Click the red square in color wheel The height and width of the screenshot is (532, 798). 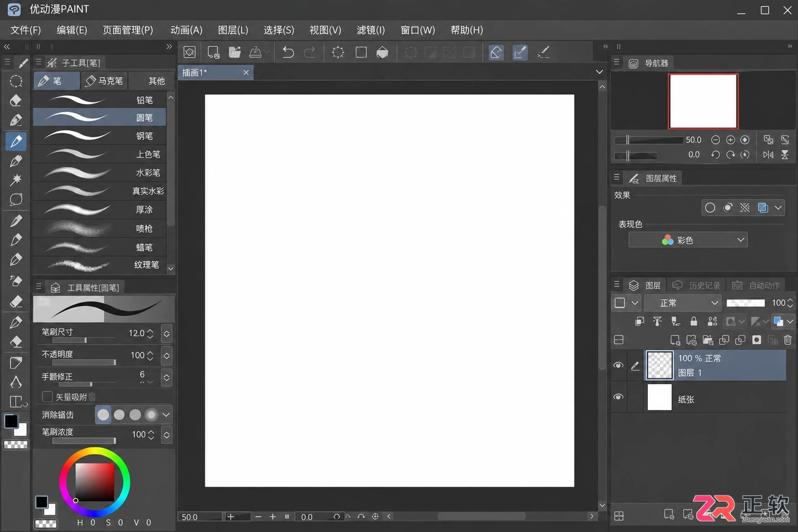[95, 482]
